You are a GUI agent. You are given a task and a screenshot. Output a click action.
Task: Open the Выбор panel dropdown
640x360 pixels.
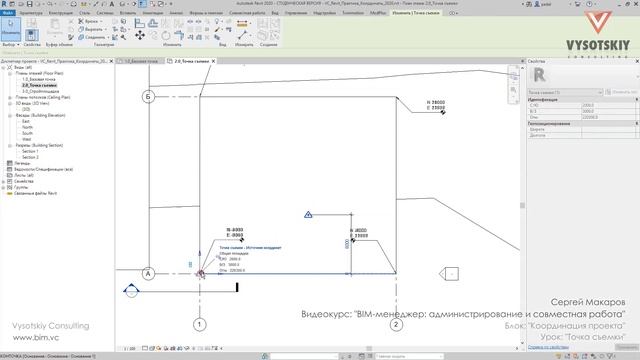pyautogui.click(x=11, y=44)
